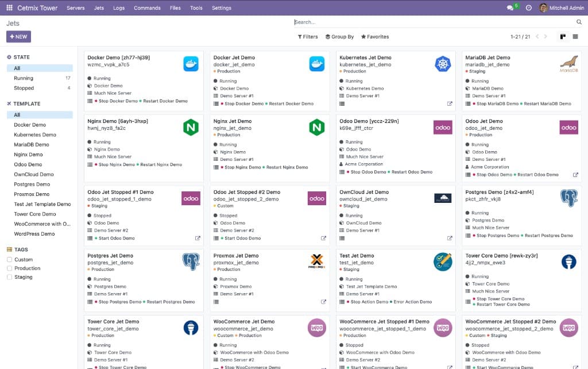
Task: Click the Docker whale icon on Docker Demo card
Action: (x=190, y=63)
